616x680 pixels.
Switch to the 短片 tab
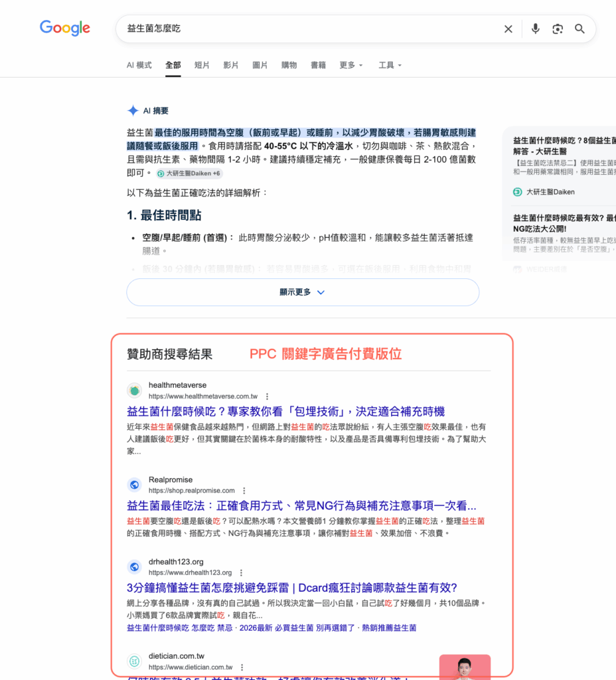click(x=202, y=65)
